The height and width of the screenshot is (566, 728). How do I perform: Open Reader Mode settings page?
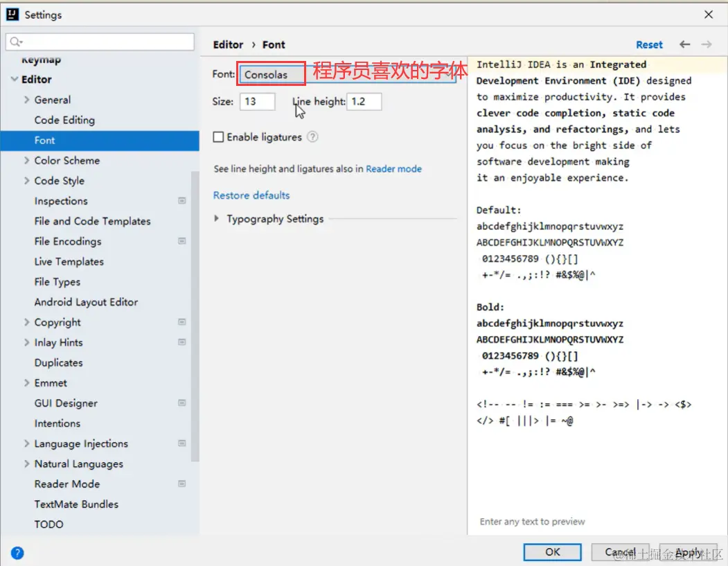click(x=67, y=484)
